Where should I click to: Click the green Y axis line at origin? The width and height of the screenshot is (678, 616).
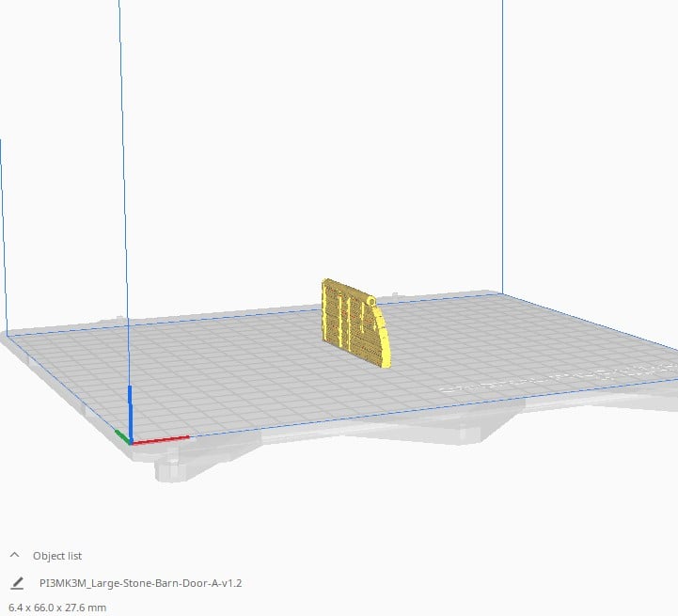(122, 436)
